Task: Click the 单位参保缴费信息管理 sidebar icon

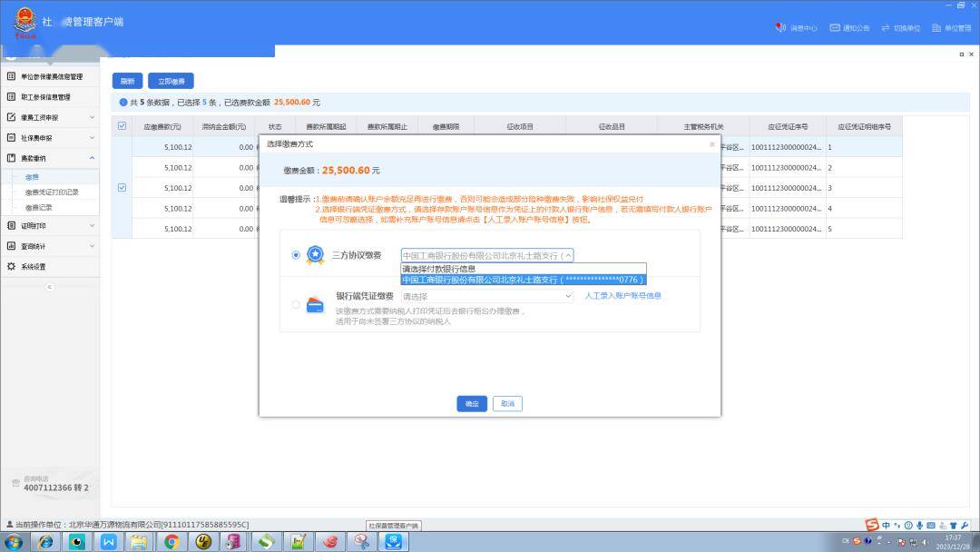Action: pyautogui.click(x=11, y=76)
